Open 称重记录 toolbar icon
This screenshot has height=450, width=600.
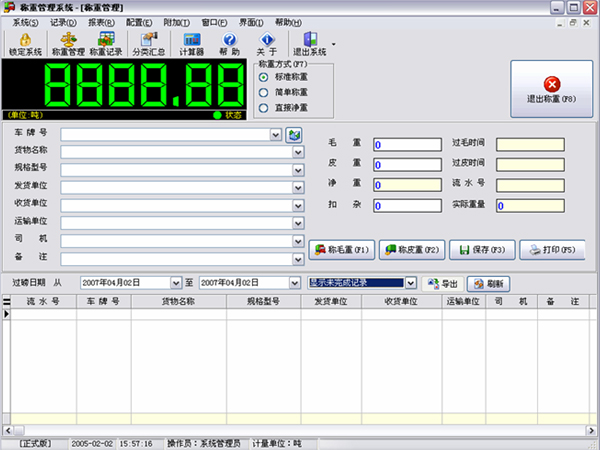[x=106, y=43]
